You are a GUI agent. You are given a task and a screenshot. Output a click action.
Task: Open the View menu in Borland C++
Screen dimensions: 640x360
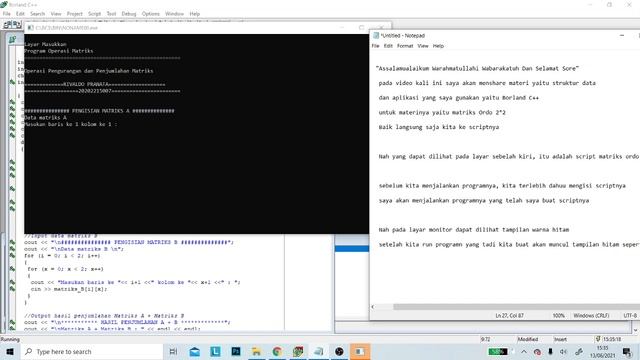tap(56, 14)
